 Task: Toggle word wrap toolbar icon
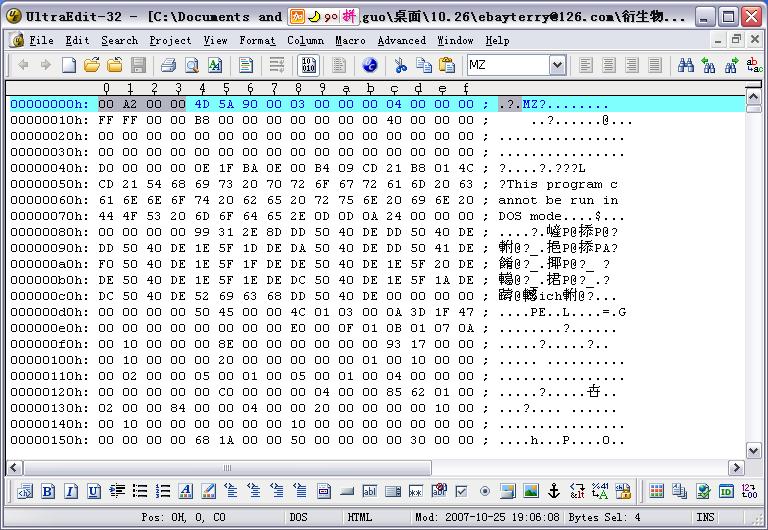[277, 65]
